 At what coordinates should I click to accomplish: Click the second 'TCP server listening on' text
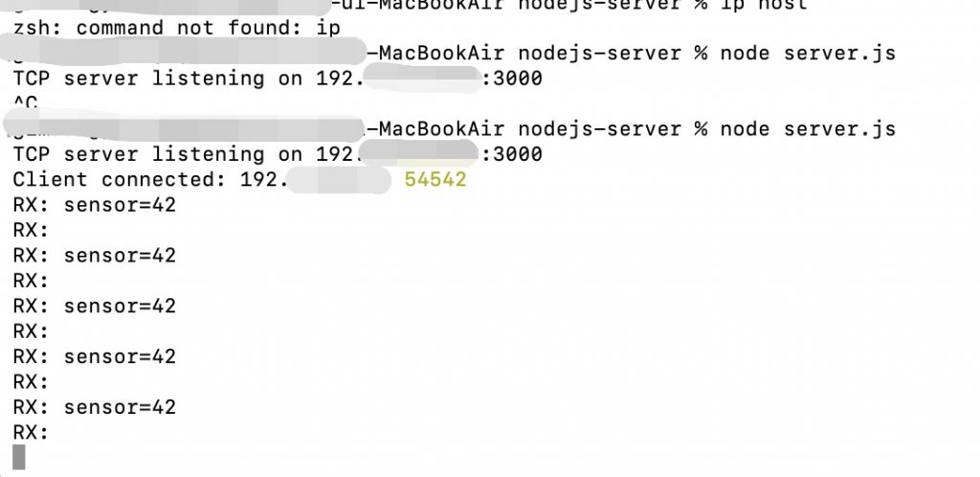pos(157,154)
